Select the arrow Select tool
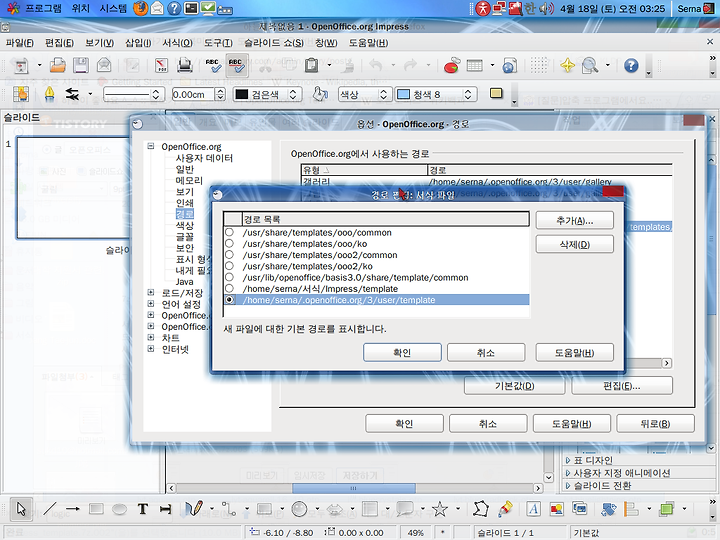The width and height of the screenshot is (720, 540). tap(21, 509)
